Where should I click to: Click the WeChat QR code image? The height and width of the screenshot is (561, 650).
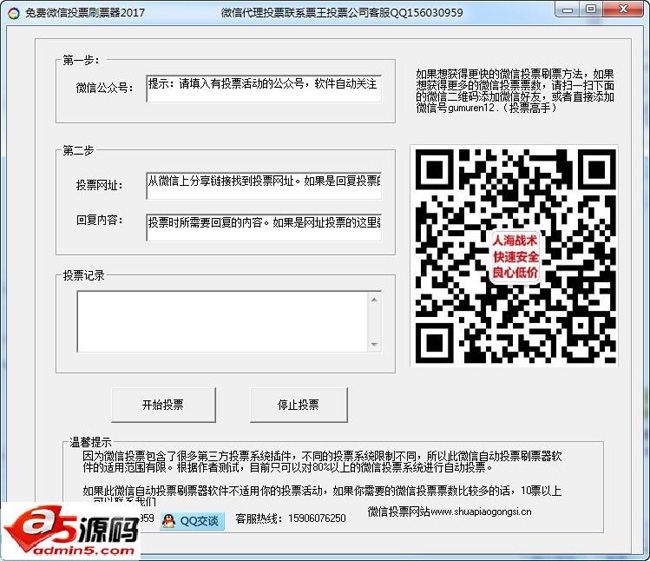514,255
